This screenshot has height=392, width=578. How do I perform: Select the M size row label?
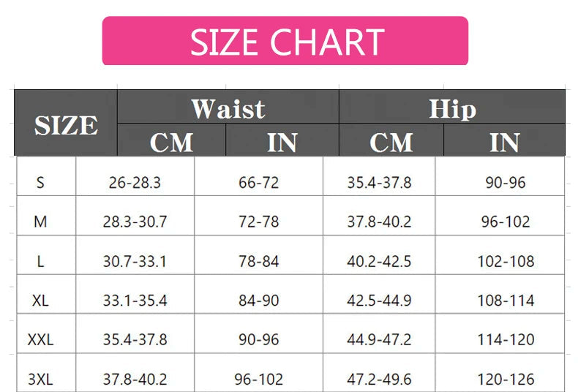click(x=40, y=222)
